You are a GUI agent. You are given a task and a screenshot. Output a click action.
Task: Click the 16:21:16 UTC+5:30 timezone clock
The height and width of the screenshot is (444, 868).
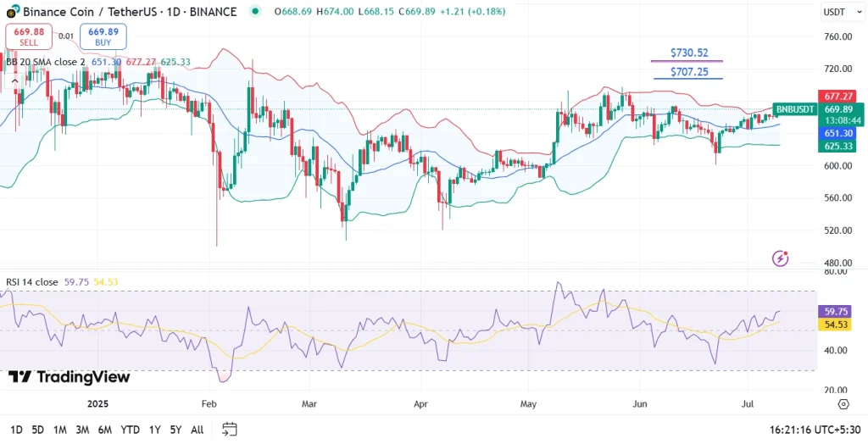tap(815, 430)
